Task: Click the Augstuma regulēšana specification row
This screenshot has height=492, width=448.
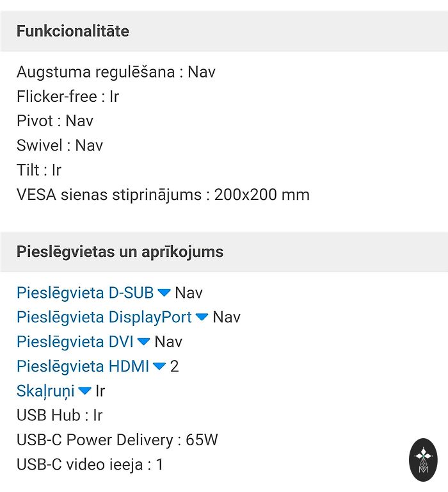Action: pyautogui.click(x=116, y=72)
